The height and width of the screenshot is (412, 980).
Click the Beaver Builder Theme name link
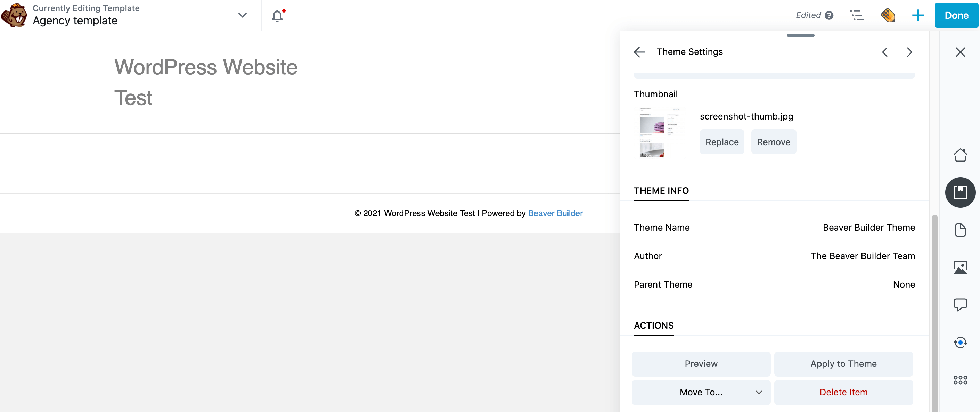(x=868, y=227)
